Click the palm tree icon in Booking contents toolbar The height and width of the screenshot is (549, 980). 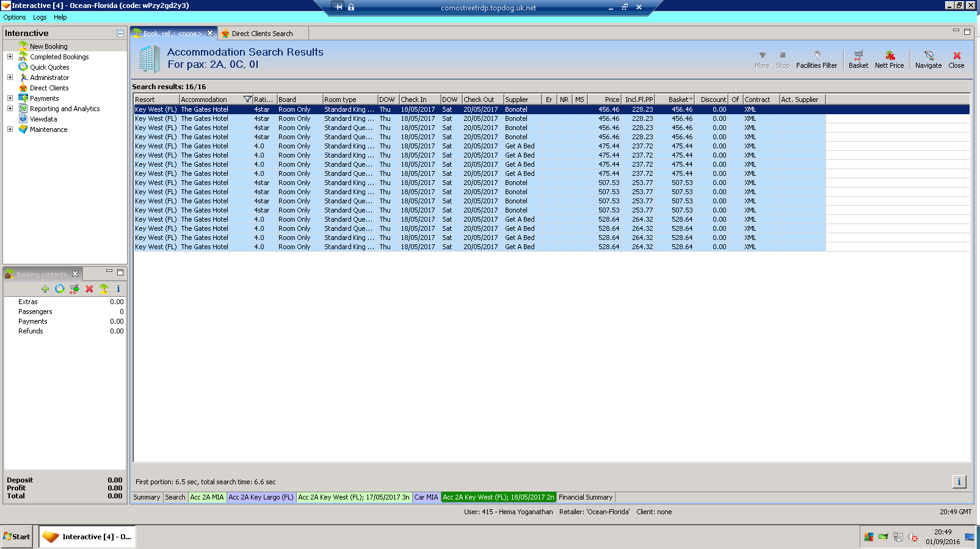pos(104,289)
